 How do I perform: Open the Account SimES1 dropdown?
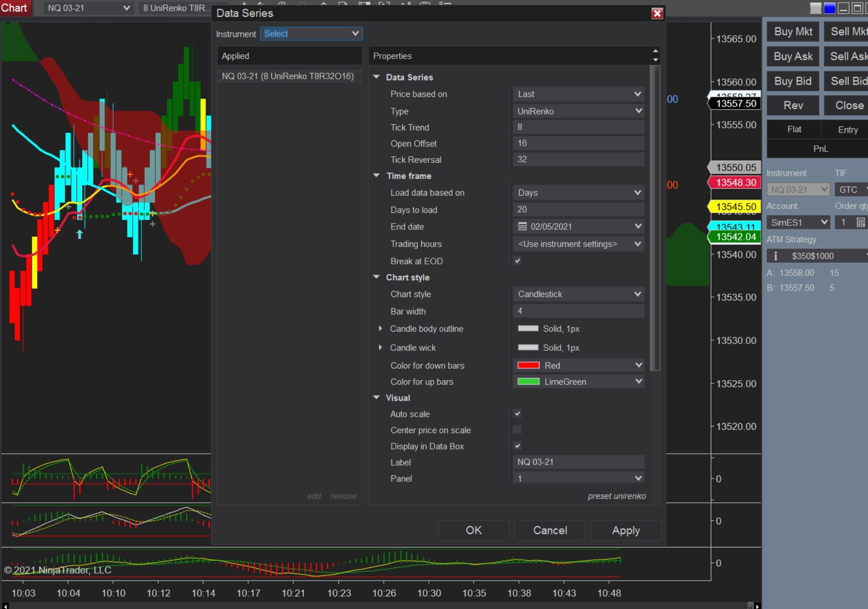[798, 223]
